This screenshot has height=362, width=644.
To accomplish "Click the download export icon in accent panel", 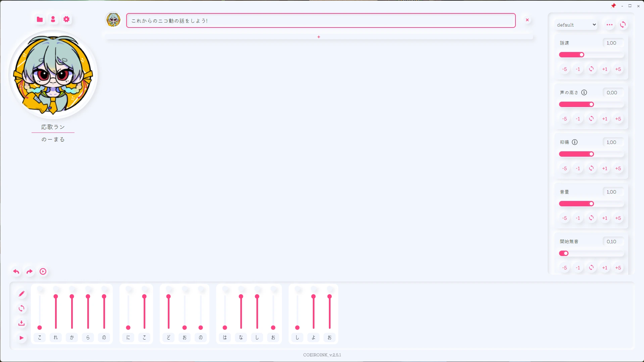I will click(21, 323).
